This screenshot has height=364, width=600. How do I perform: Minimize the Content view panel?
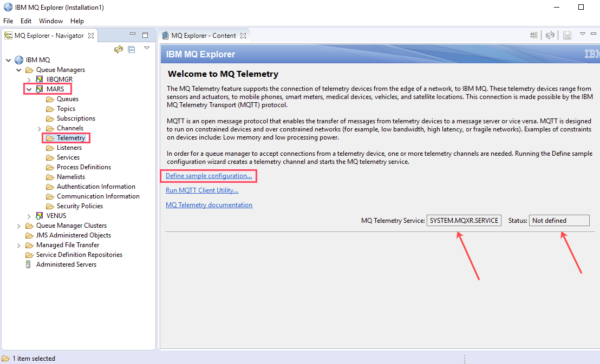594,34
